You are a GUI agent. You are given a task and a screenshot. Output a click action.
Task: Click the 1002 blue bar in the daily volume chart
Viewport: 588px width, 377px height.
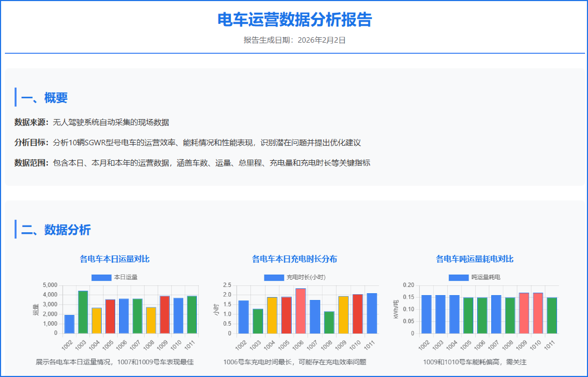(x=69, y=324)
